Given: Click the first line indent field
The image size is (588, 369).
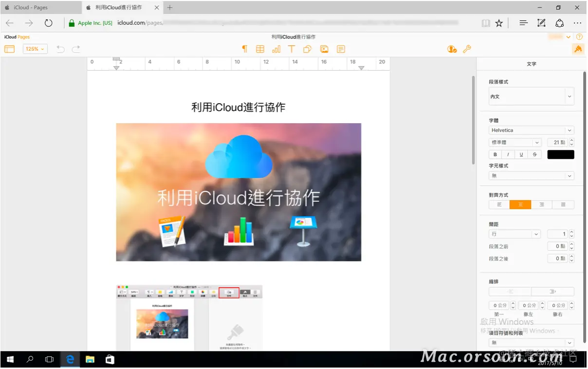Looking at the screenshot, I should point(499,305).
